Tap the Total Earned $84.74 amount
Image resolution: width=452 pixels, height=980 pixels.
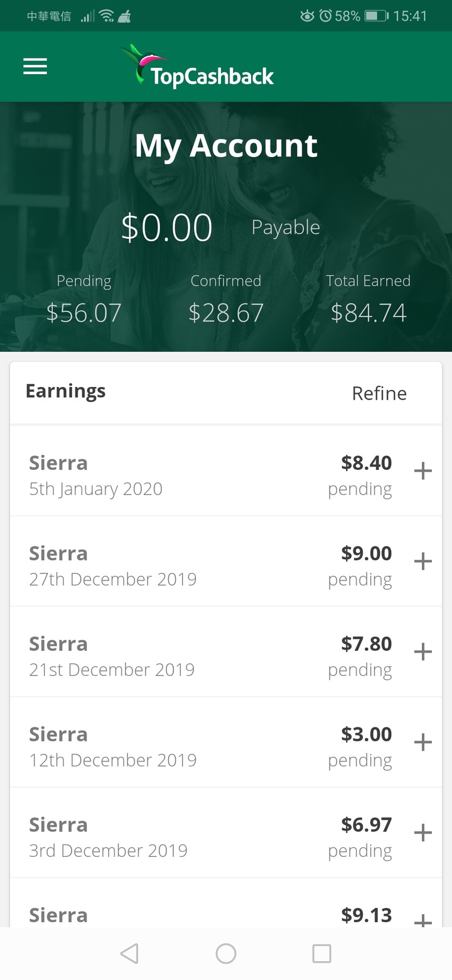pos(369,312)
